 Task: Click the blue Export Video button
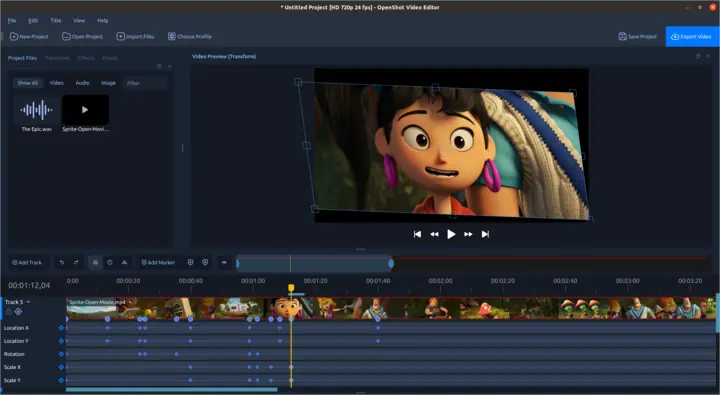click(692, 36)
